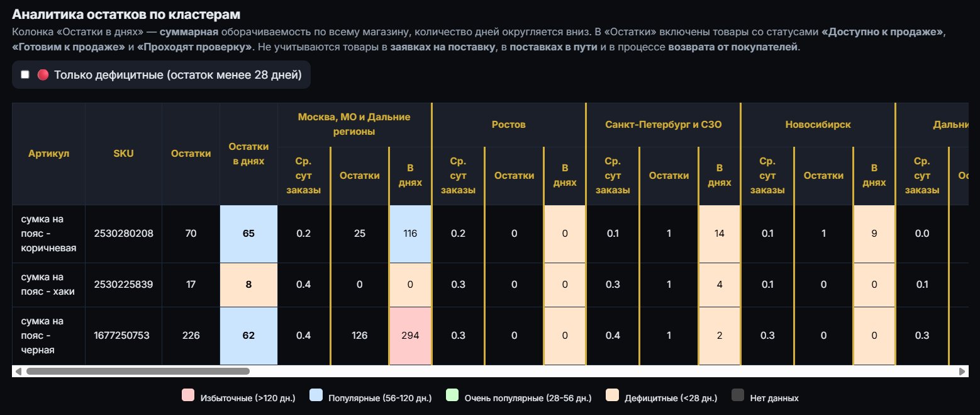The width and height of the screenshot is (980, 415).
Task: Click the gray «Нет данных» legend swatch
Action: [738, 396]
